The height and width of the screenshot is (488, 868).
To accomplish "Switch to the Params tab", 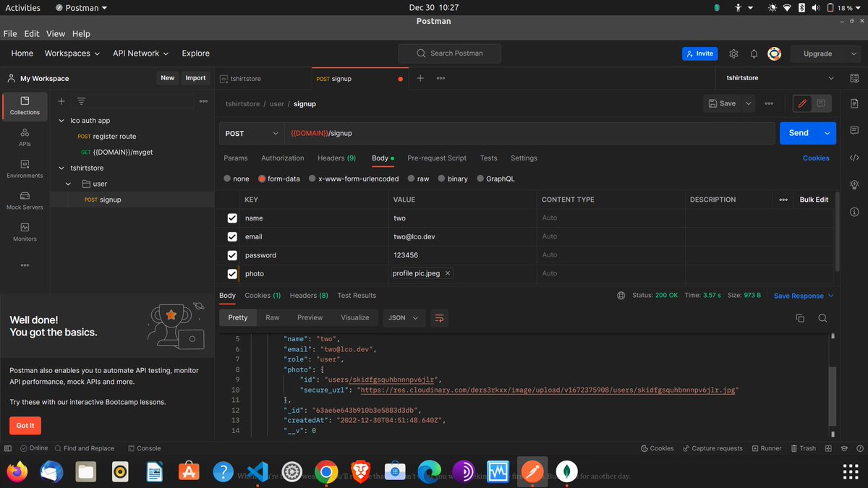I will point(235,158).
